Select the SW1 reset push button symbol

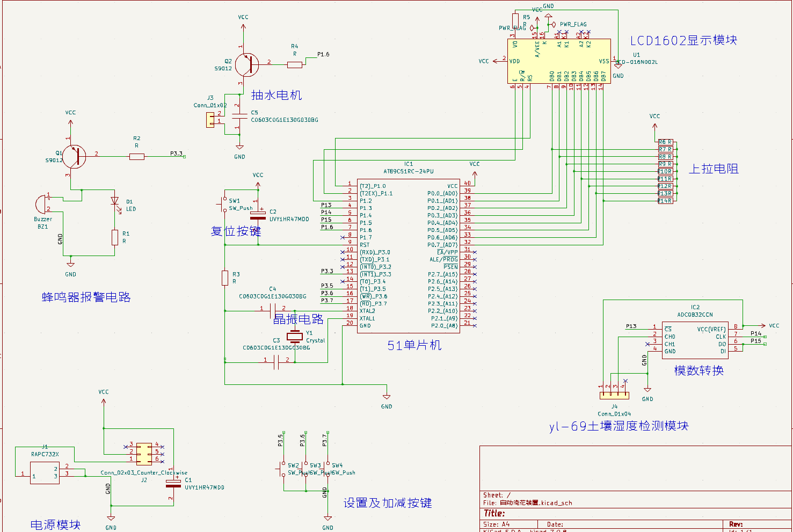(224, 203)
